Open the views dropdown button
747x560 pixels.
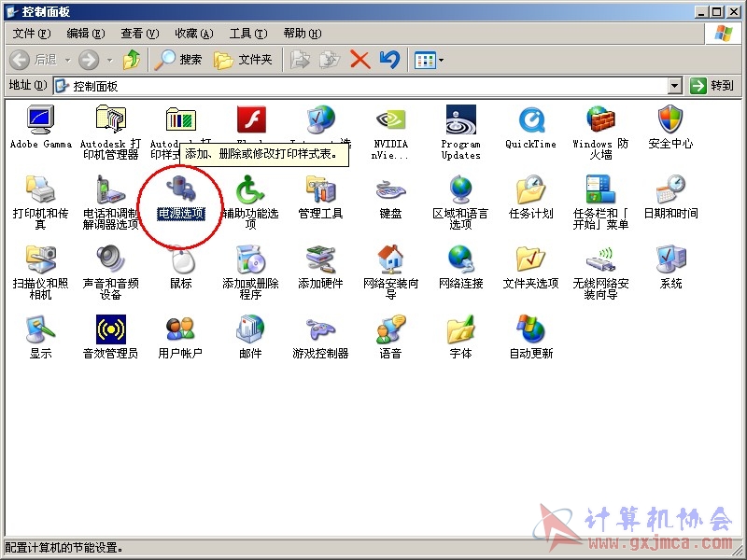429,60
